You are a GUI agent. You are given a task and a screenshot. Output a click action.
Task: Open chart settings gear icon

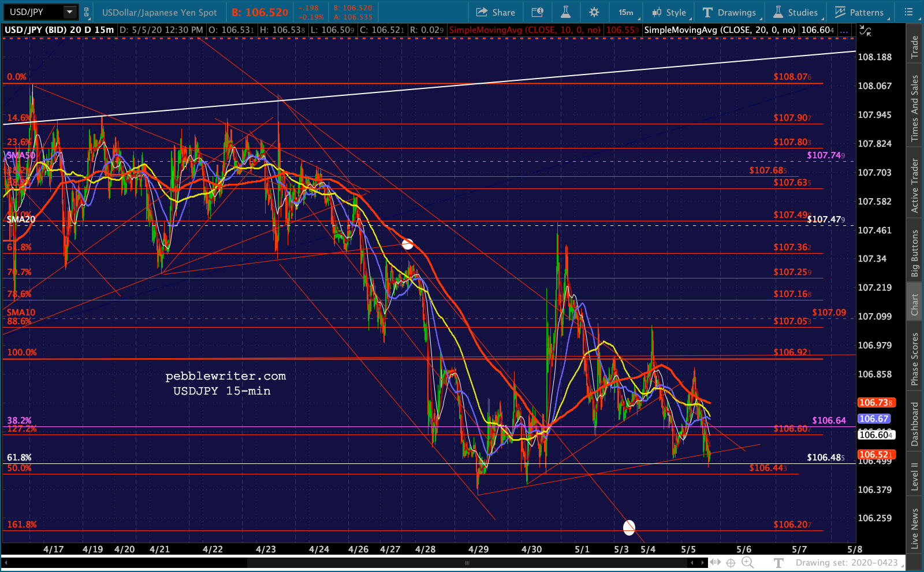(594, 12)
